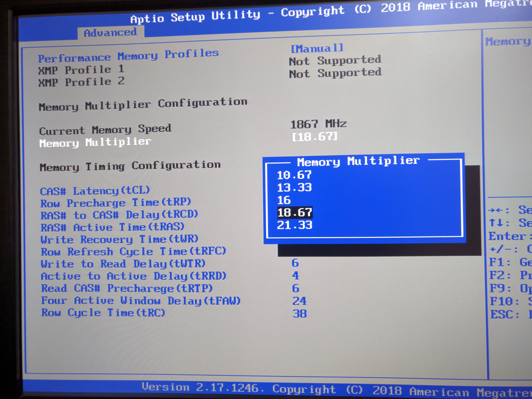Select RAS# Active Time (tRAS) entry

[x=113, y=227]
